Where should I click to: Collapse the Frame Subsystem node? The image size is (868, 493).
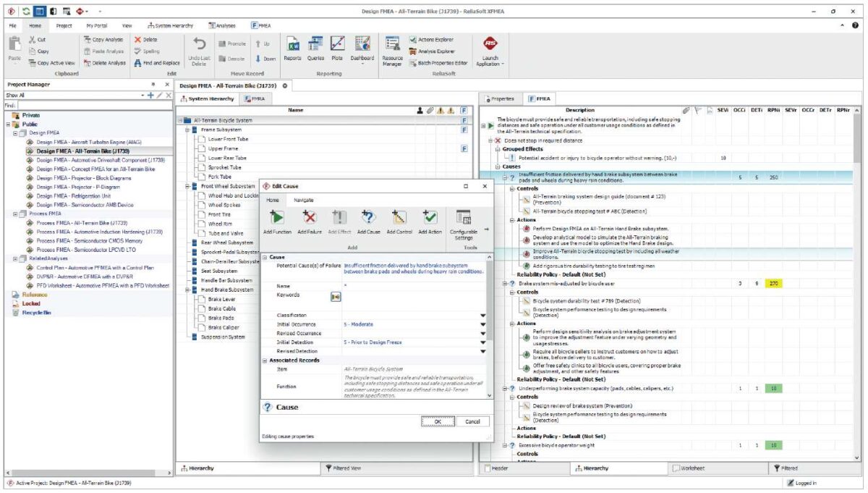(187, 130)
